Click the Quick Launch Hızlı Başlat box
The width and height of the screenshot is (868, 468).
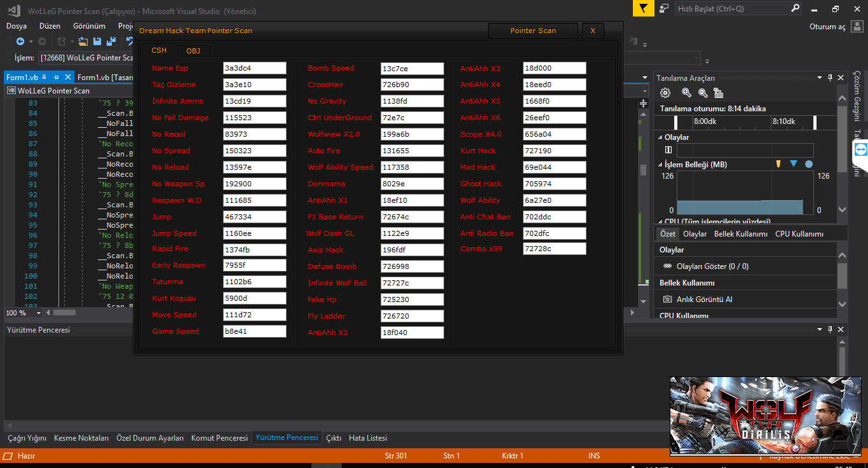(x=738, y=8)
